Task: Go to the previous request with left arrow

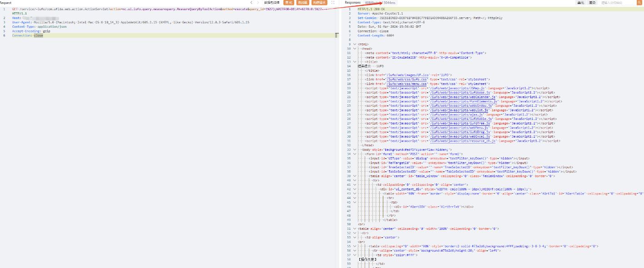Action: (x=252, y=3)
